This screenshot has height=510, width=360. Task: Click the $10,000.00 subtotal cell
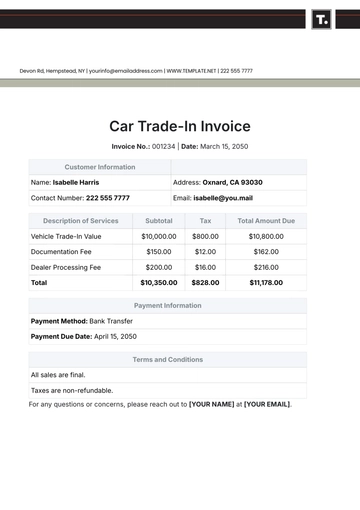click(x=159, y=236)
